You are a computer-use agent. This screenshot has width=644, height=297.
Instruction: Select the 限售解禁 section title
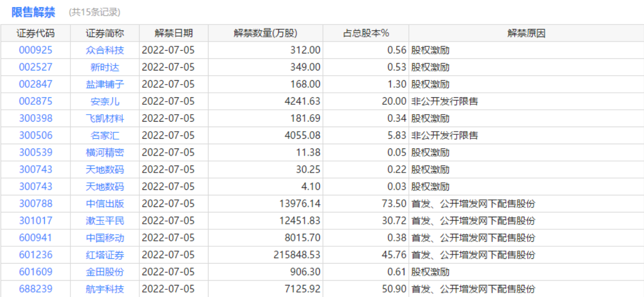pyautogui.click(x=33, y=13)
